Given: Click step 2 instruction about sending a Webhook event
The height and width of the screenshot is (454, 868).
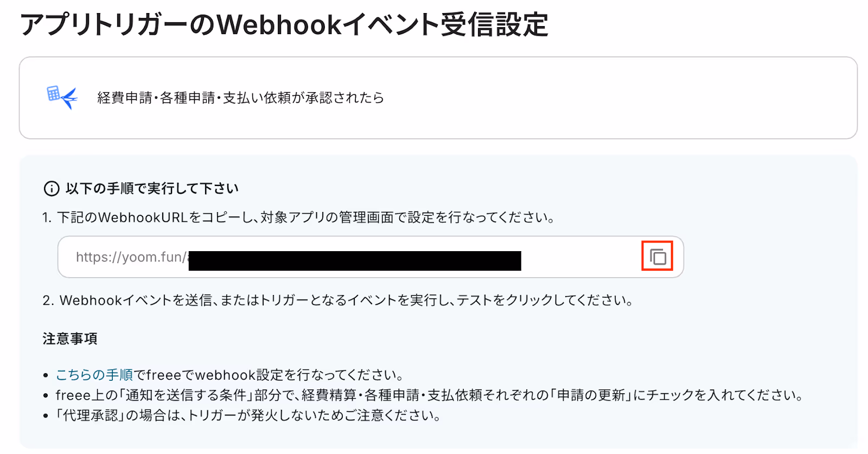Looking at the screenshot, I should (x=338, y=300).
